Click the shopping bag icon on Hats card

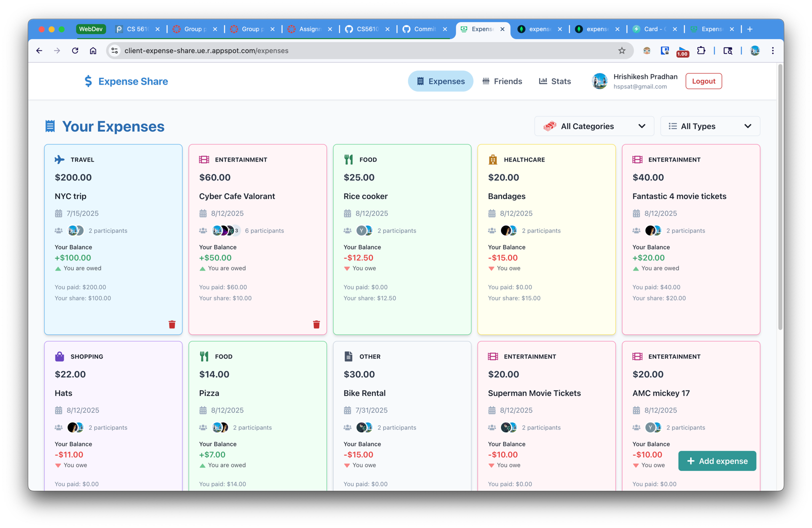pos(59,356)
